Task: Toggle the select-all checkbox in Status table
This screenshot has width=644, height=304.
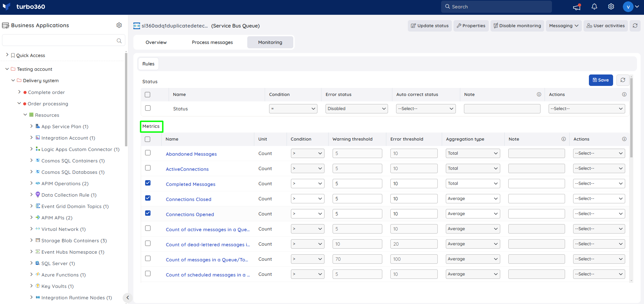Action: [147, 95]
